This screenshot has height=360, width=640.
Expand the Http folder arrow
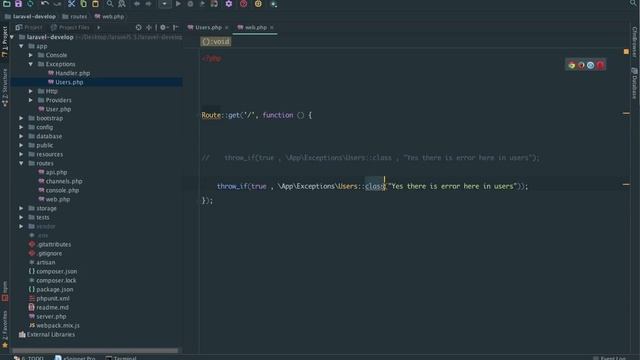31,91
